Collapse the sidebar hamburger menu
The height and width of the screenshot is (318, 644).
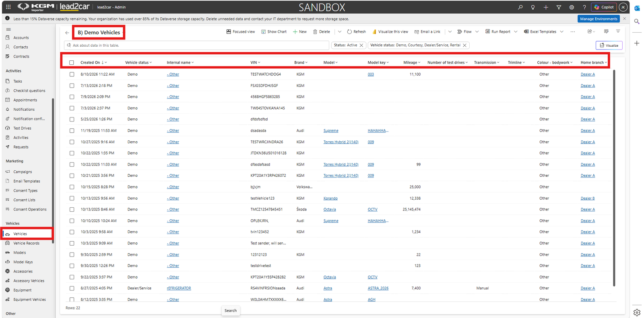pyautogui.click(x=8, y=29)
